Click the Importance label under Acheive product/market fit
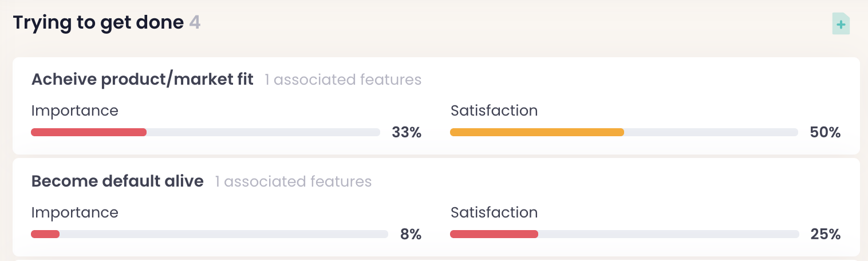This screenshot has width=868, height=261. click(x=74, y=110)
